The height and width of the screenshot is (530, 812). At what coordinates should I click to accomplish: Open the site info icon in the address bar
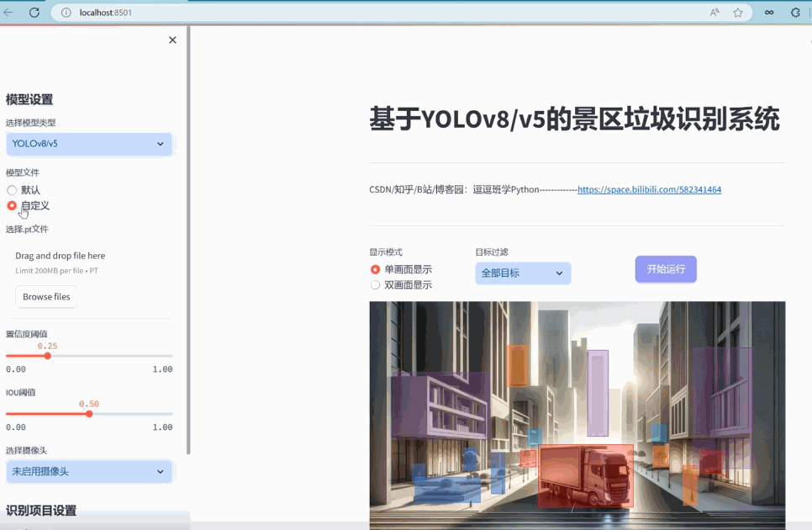click(66, 12)
